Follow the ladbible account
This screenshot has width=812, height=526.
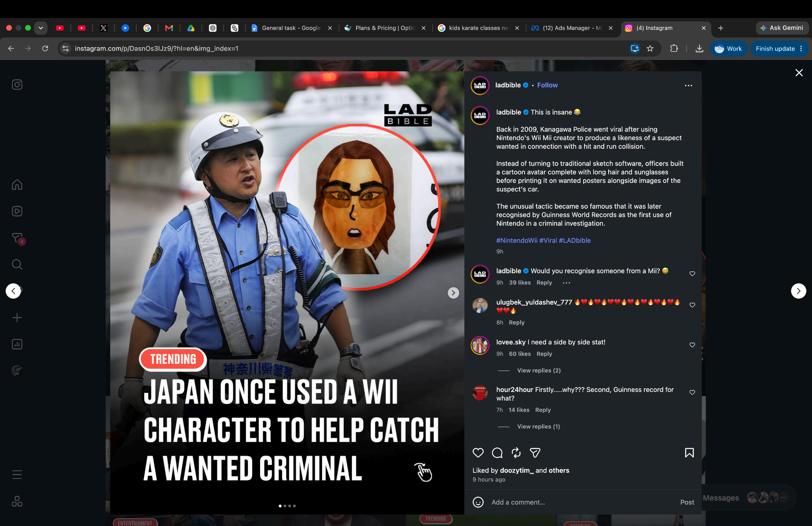click(547, 85)
